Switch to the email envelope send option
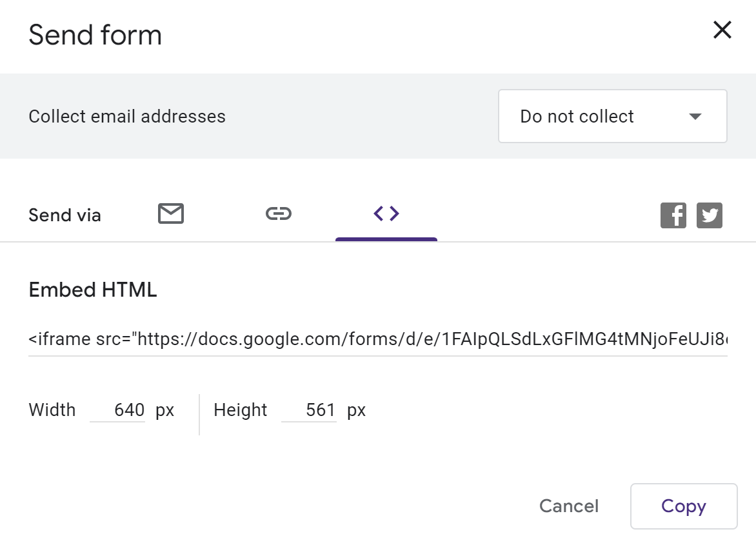 171,213
